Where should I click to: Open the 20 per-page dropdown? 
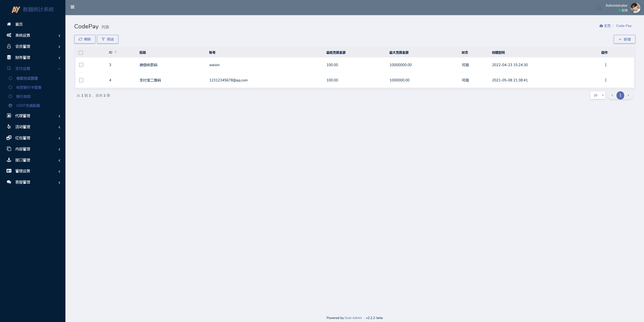[598, 95]
